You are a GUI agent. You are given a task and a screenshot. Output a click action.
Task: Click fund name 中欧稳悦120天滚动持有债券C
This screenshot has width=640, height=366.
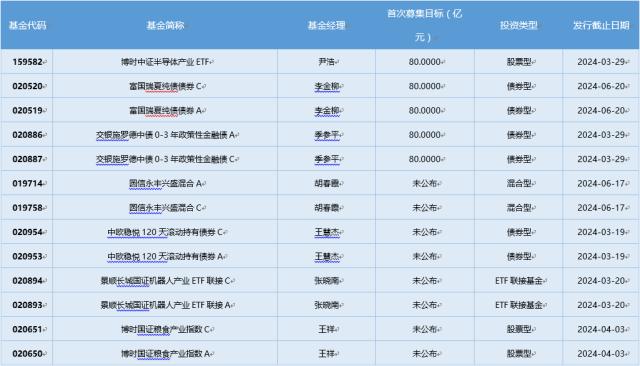tap(165, 232)
